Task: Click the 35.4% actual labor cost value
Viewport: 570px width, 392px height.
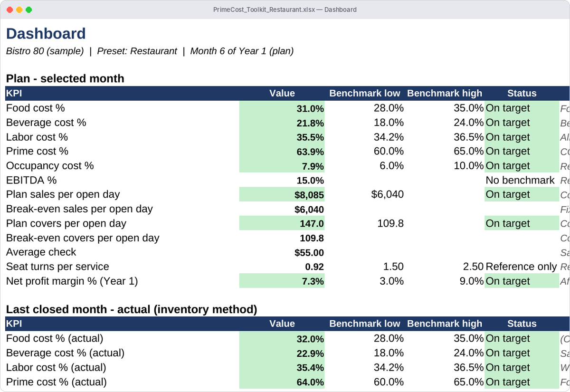Action: [x=282, y=368]
